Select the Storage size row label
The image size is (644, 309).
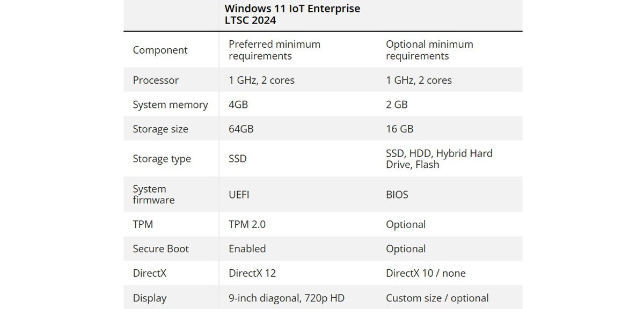coord(160,129)
